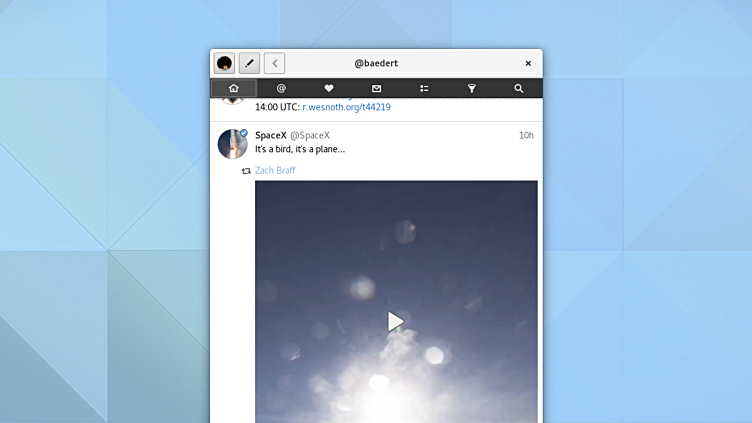The image size is (752, 423).
Task: Open the Mentions (@) tab
Action: tap(281, 88)
